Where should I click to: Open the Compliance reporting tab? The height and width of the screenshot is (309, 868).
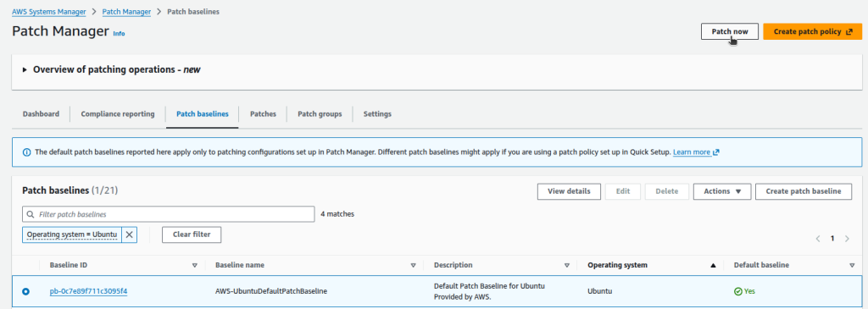[x=118, y=114]
